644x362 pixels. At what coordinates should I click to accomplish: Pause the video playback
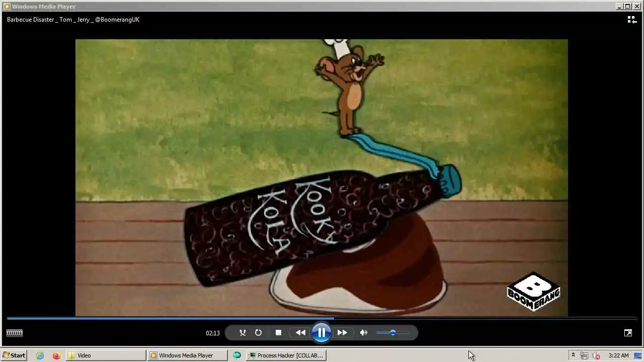coord(321,332)
